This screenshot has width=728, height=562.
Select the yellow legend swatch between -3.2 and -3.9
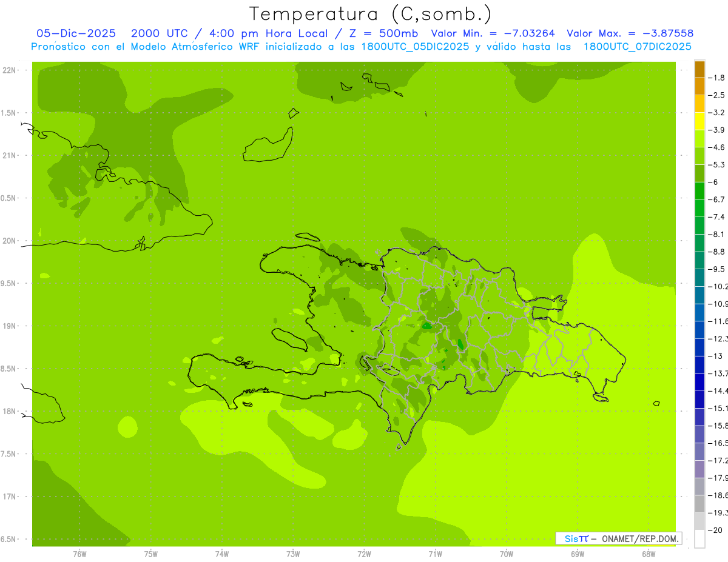[699, 121]
